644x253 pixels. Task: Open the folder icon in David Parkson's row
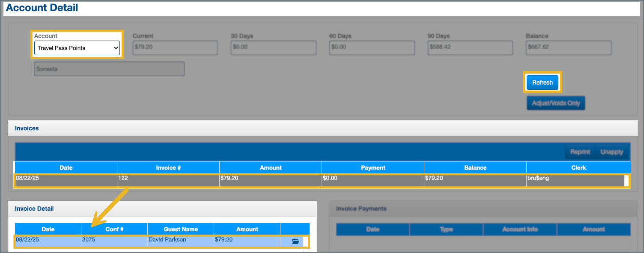pyautogui.click(x=295, y=241)
